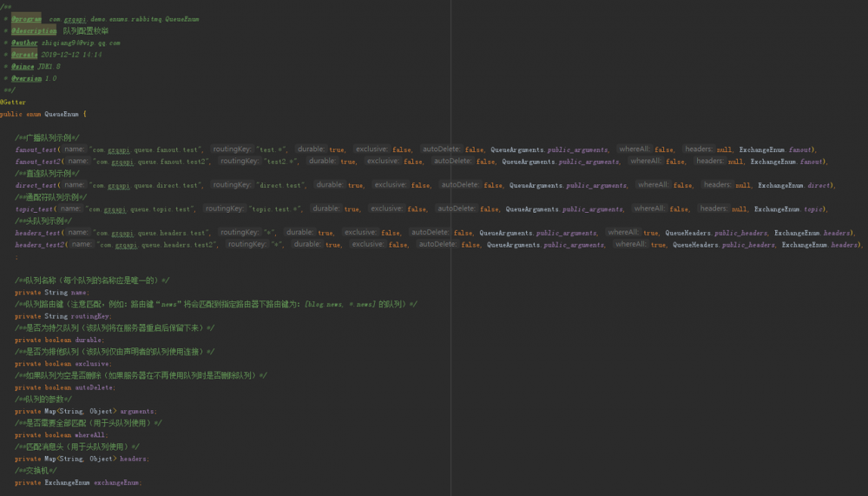Click the string "com.gzqapi.queue.fanout.test"
868x496 pixels.
coord(146,149)
